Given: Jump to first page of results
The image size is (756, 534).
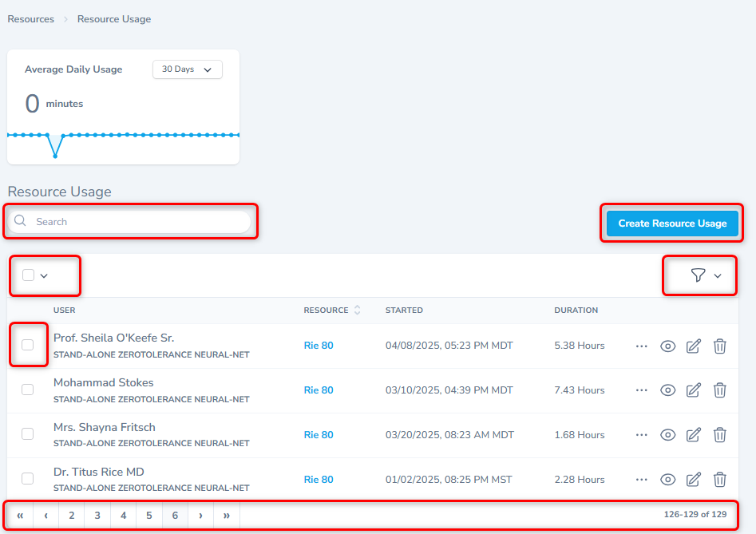Looking at the screenshot, I should click(20, 516).
